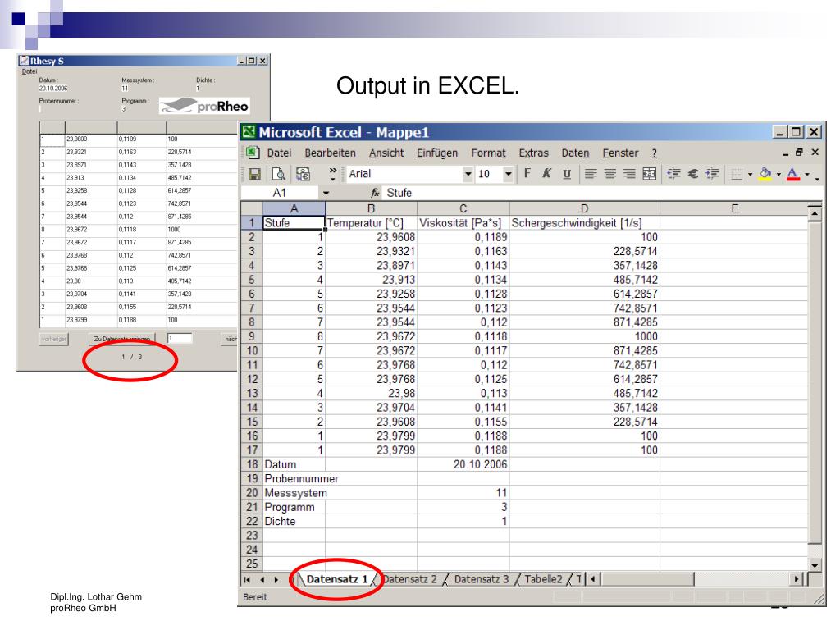Screen dimensions: 840x630
Task: Open the Daten menu
Action: (575, 153)
